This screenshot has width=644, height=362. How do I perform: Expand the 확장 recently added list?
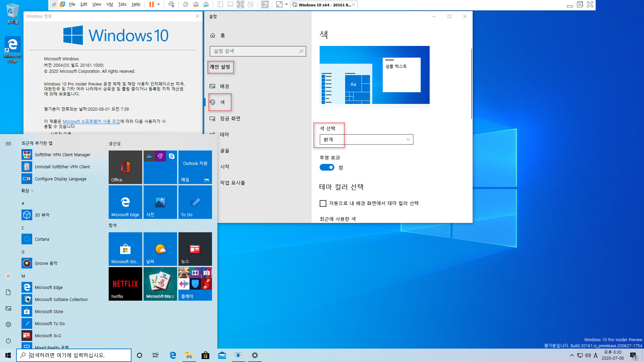coord(28,191)
